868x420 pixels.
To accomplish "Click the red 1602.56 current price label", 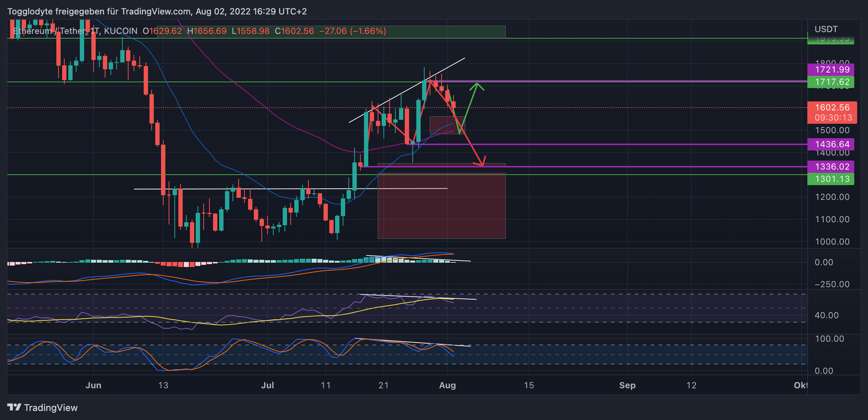I will coord(832,108).
